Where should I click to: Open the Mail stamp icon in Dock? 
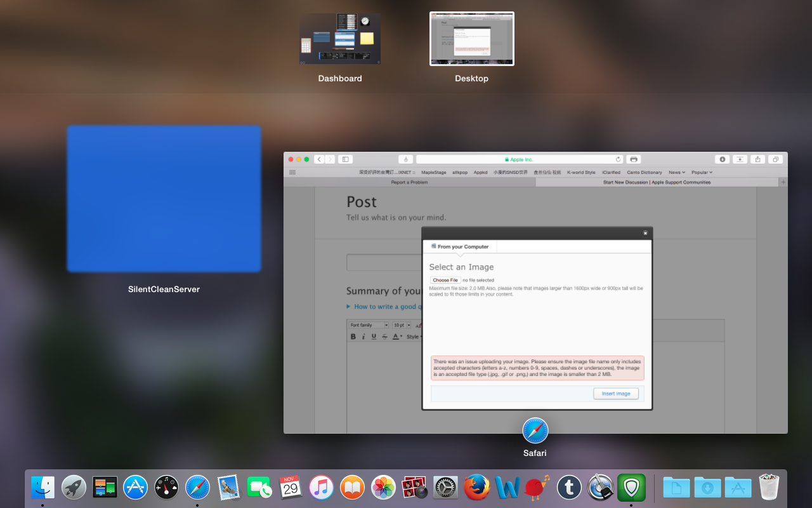(x=228, y=488)
